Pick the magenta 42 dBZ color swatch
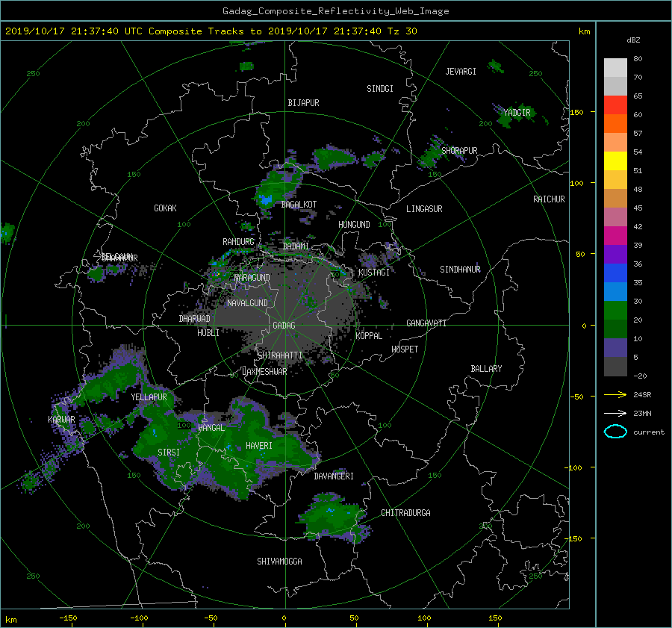Image resolution: width=672 pixels, height=628 pixels. click(x=615, y=235)
